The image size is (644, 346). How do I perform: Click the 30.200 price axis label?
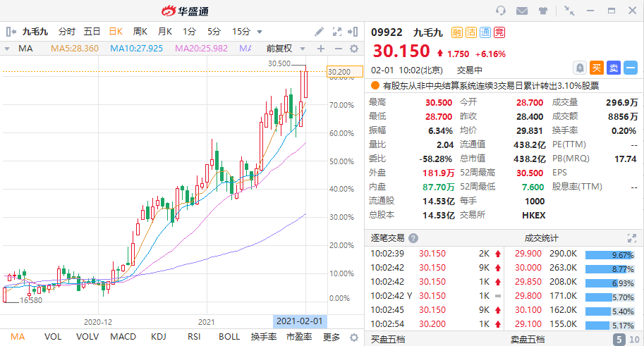tap(345, 72)
